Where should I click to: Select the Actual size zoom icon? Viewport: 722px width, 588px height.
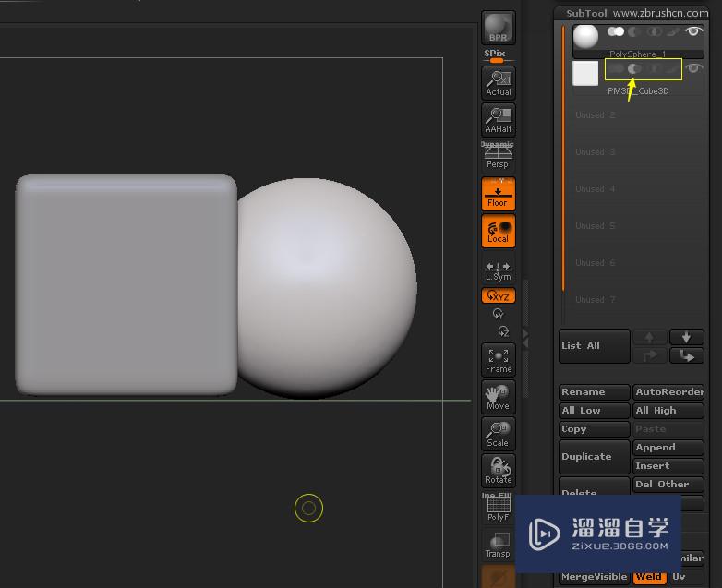pos(499,83)
